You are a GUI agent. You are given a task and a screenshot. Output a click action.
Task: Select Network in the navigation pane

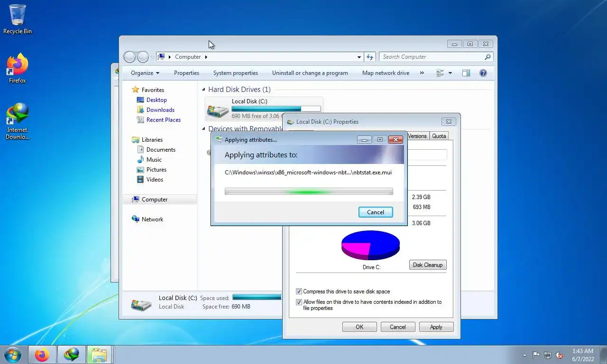tap(152, 219)
